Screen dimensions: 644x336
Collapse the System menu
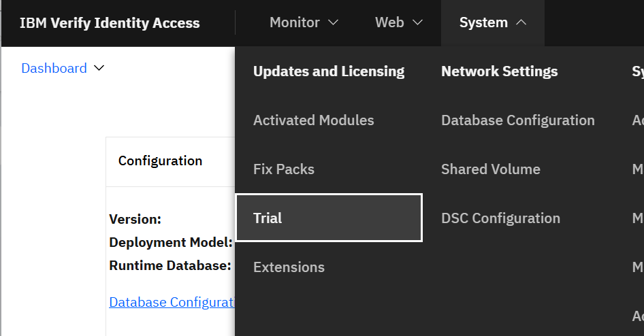[492, 22]
